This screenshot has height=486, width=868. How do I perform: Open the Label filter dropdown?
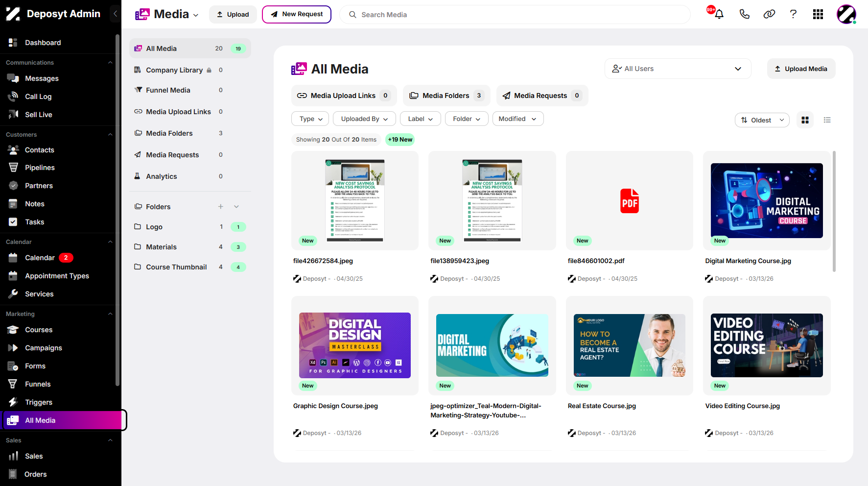(421, 119)
